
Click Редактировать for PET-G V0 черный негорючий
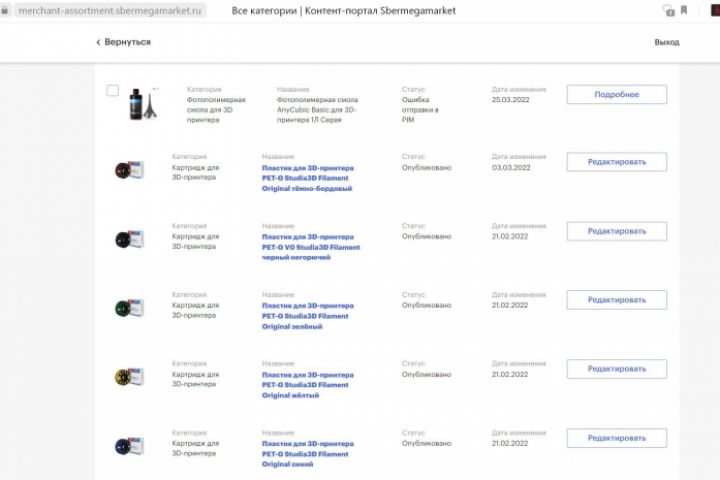617,231
